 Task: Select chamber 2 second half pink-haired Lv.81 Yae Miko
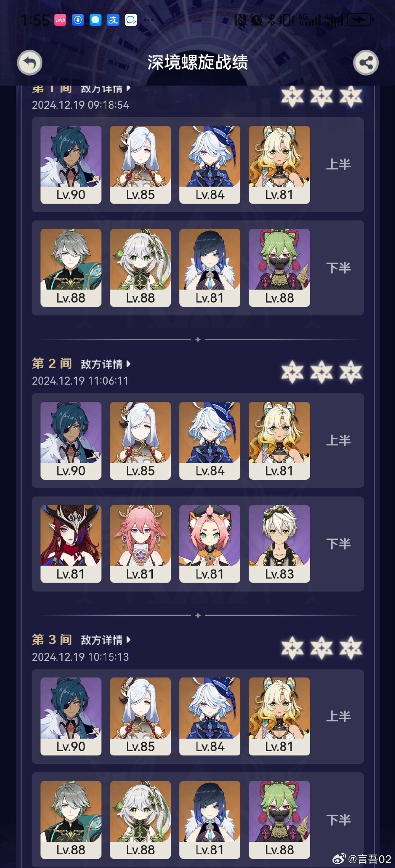point(140,544)
